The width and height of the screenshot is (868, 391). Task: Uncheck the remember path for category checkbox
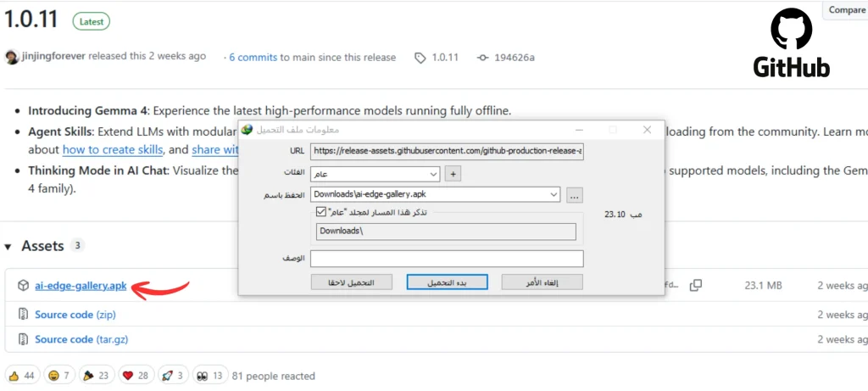pos(320,212)
